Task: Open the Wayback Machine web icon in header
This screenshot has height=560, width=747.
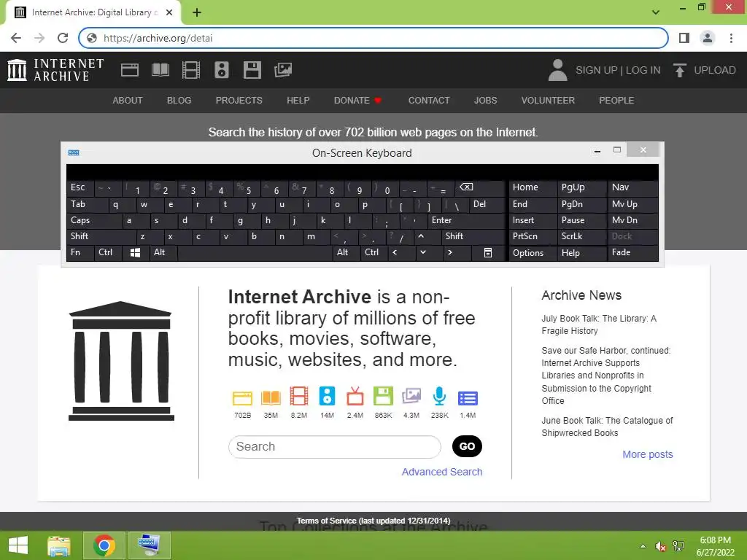Action: coord(130,70)
